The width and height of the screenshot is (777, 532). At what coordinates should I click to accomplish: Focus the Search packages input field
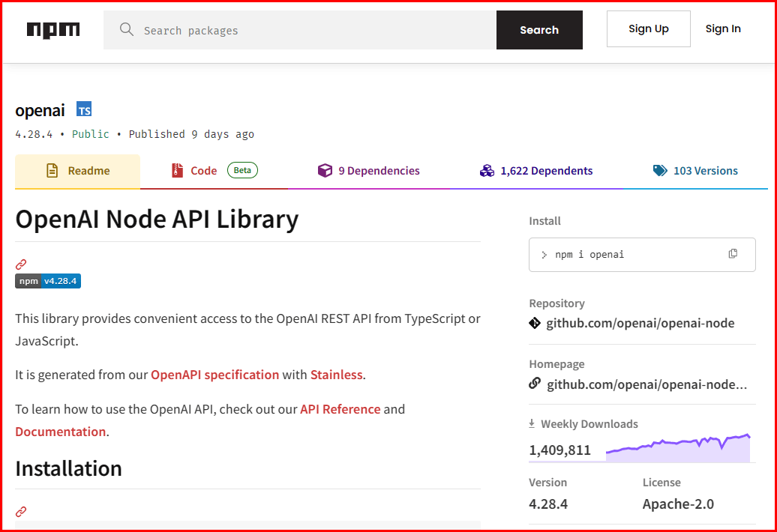(300, 30)
